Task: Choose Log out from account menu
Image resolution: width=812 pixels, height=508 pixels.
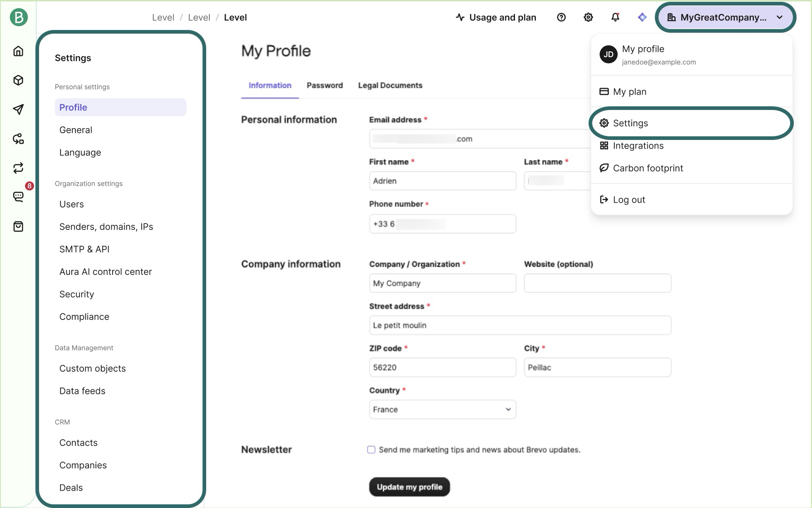Action: 629,200
